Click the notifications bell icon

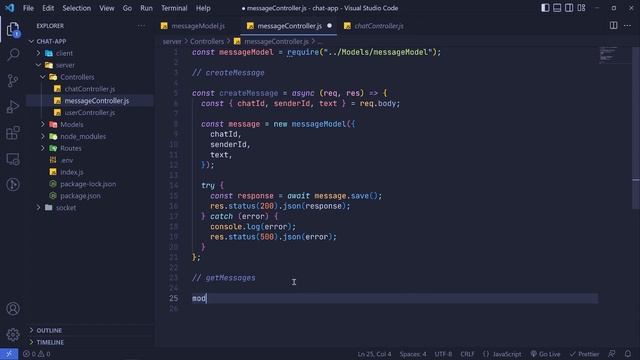[x=628, y=354]
